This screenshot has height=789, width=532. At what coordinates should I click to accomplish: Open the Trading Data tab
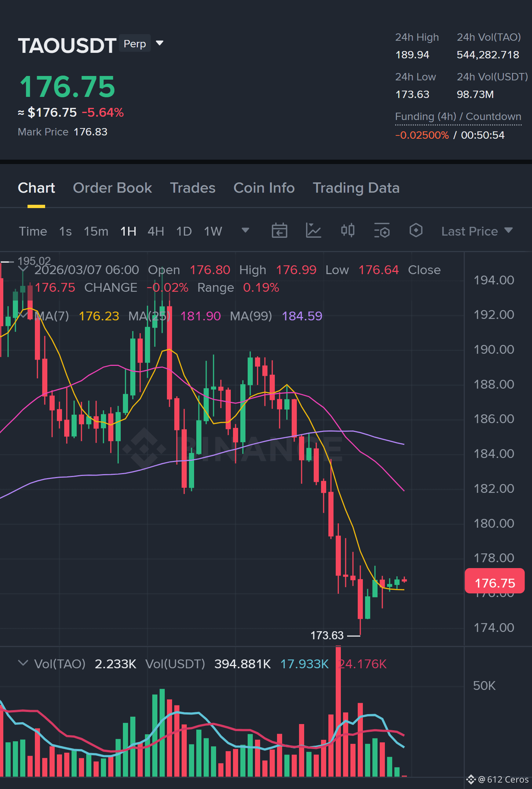(x=356, y=188)
